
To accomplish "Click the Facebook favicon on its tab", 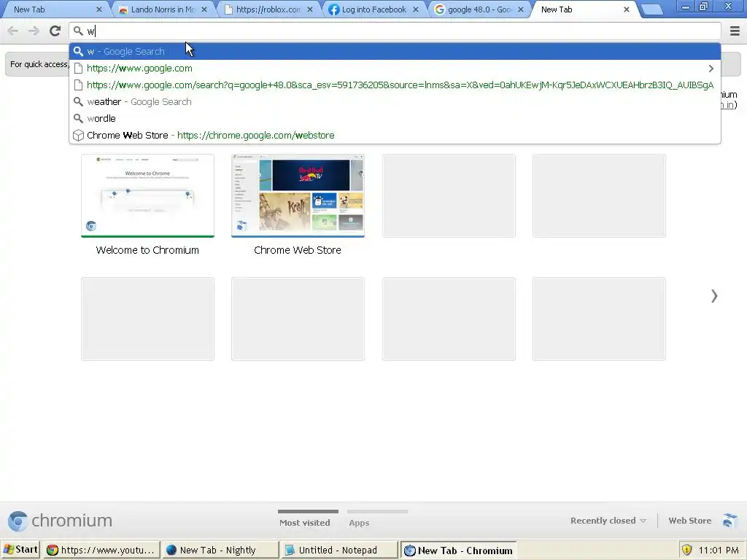I will coord(334,9).
